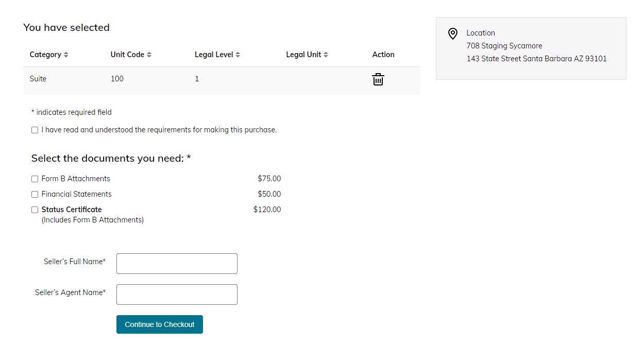
Task: Sort by Legal Level using its sort arrows
Action: (238, 55)
